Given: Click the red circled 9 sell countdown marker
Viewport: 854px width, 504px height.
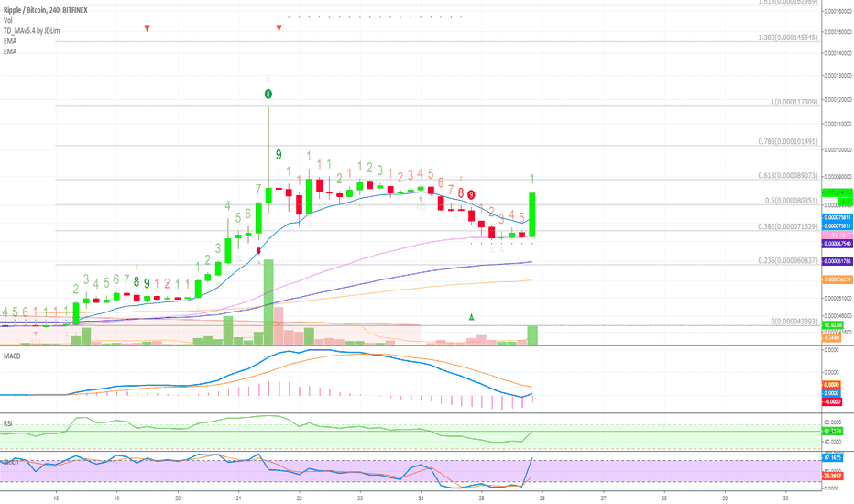Looking at the screenshot, I should (x=471, y=194).
